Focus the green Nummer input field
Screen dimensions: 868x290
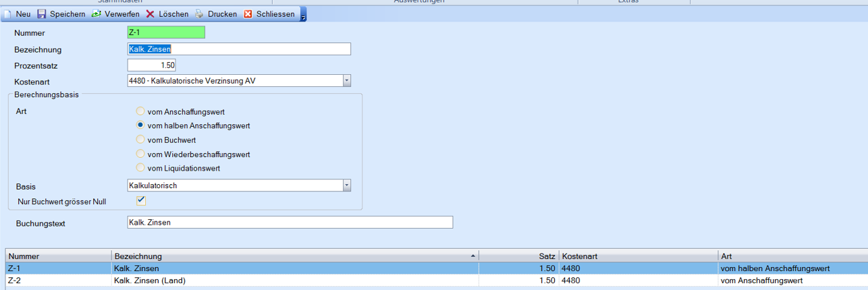[x=166, y=32]
